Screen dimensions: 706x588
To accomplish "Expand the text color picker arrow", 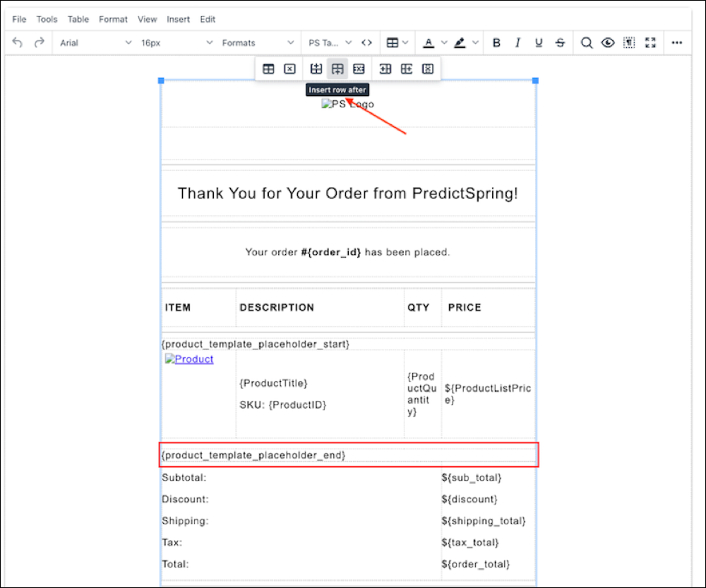I will [x=444, y=43].
